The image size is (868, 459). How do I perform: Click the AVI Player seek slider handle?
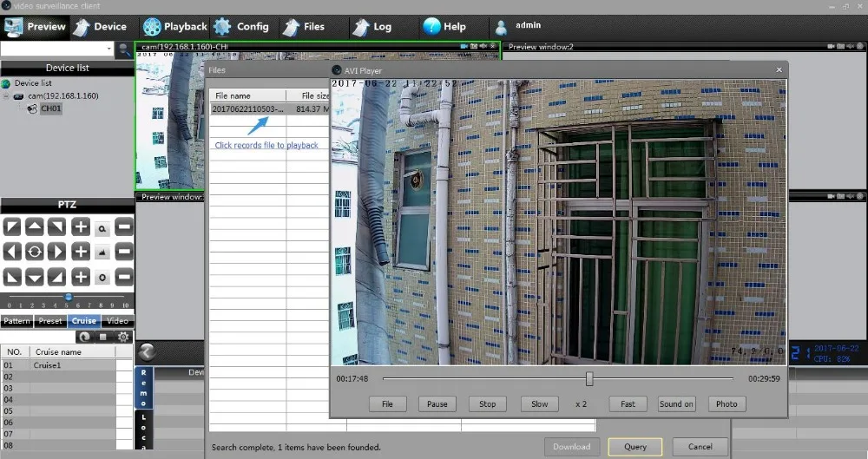click(x=589, y=378)
